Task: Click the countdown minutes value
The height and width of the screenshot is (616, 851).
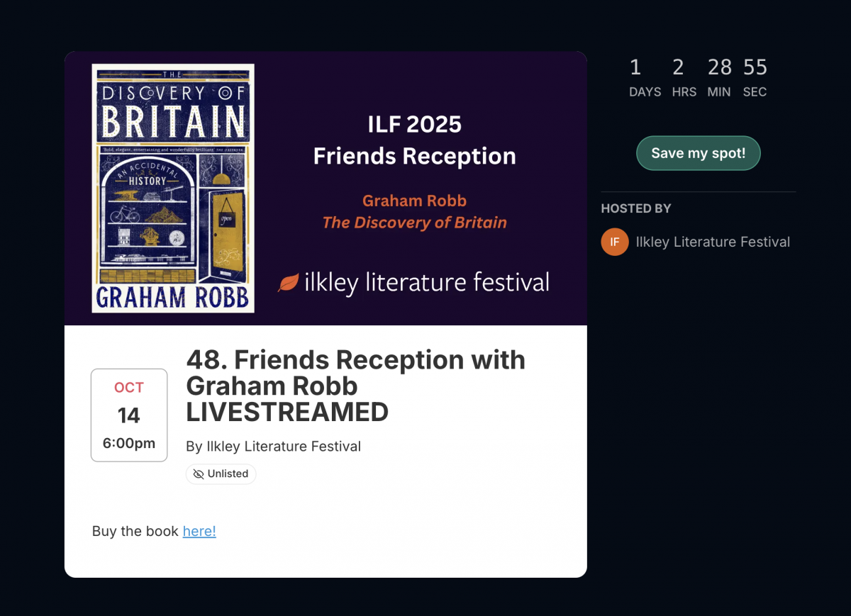Action: (x=719, y=67)
